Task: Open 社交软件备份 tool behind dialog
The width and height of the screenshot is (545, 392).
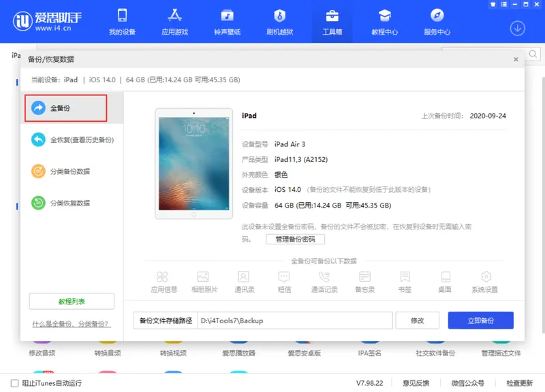Action: [435, 353]
